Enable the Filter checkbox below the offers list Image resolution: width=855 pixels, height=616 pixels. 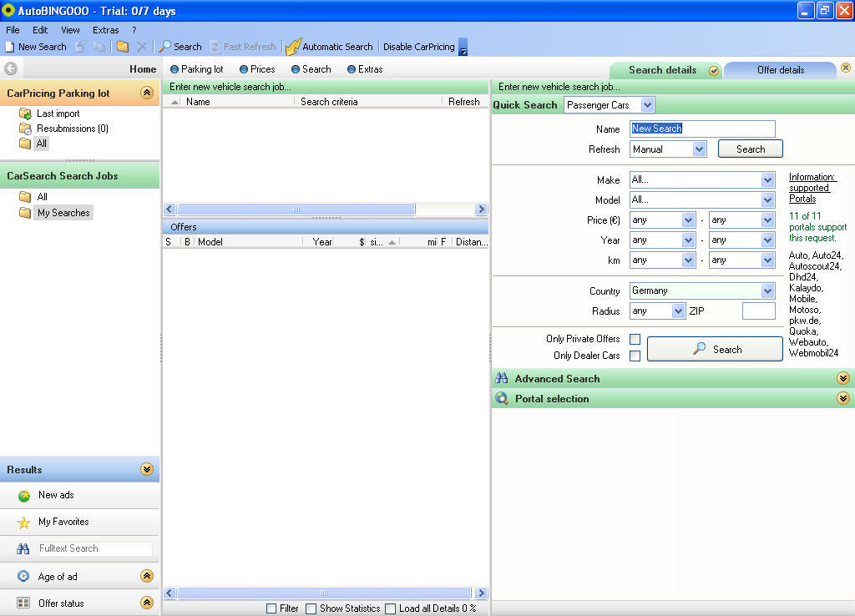click(x=271, y=608)
